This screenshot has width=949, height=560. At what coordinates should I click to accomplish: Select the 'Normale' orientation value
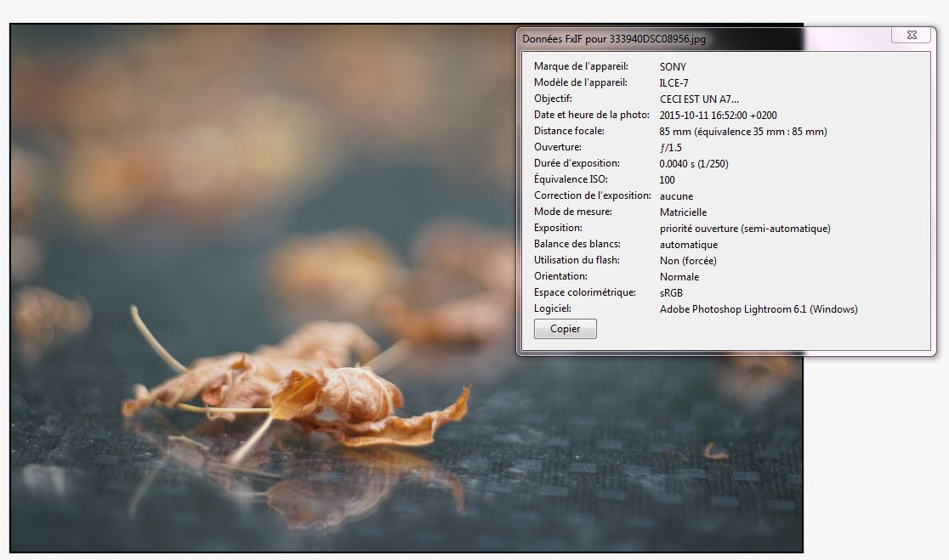click(x=679, y=277)
